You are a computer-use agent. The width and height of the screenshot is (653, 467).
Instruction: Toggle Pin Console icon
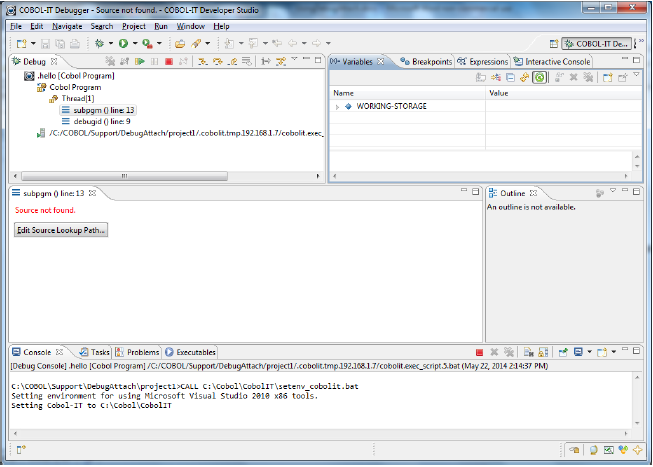[563, 352]
